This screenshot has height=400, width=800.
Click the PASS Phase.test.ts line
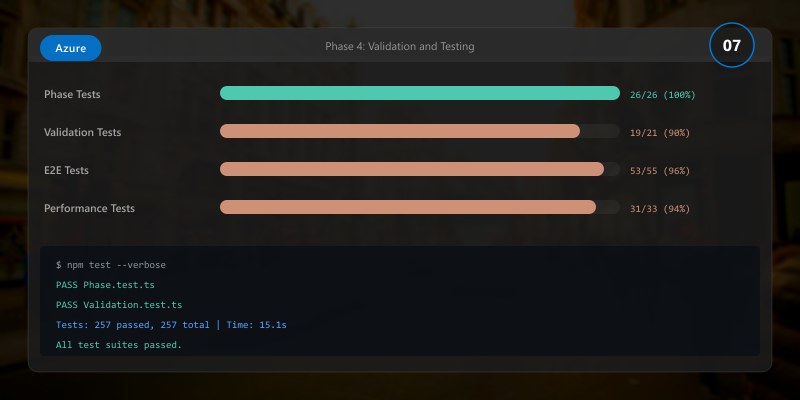tap(105, 285)
